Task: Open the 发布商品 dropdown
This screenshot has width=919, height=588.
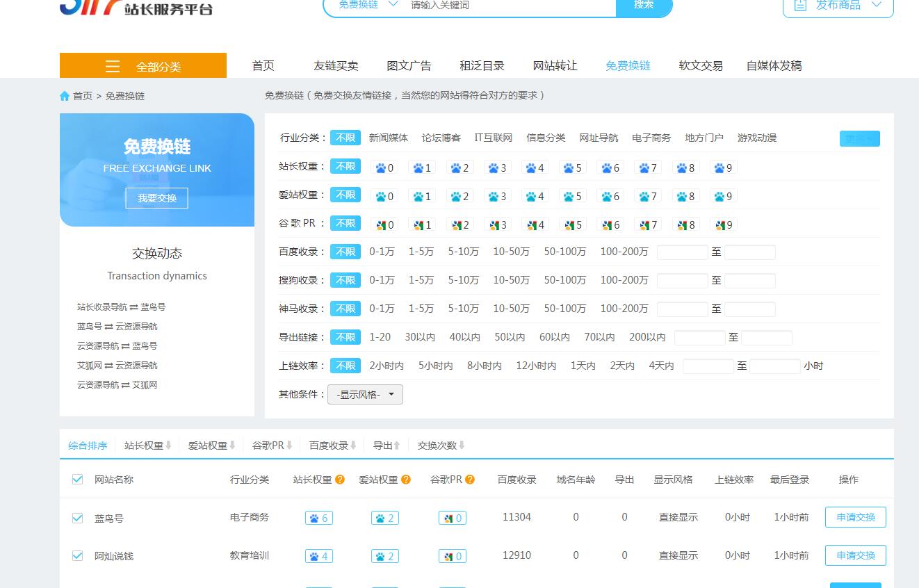Action: pos(838,6)
